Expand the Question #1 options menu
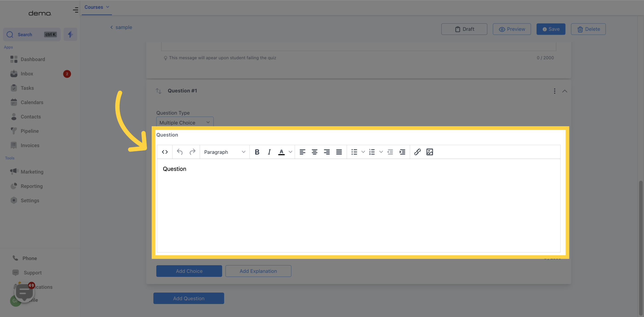 click(554, 91)
